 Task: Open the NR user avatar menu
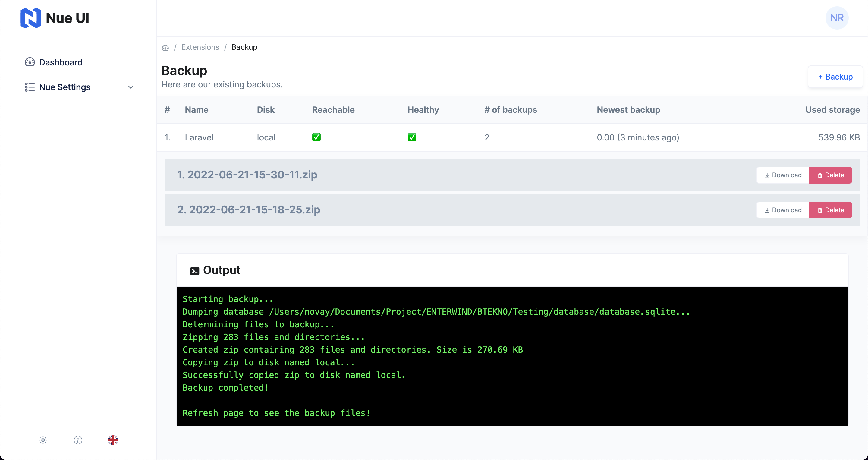point(837,18)
